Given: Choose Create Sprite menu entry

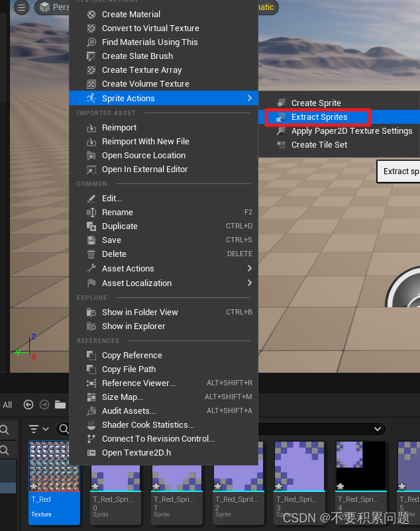Looking at the screenshot, I should click(339, 103).
